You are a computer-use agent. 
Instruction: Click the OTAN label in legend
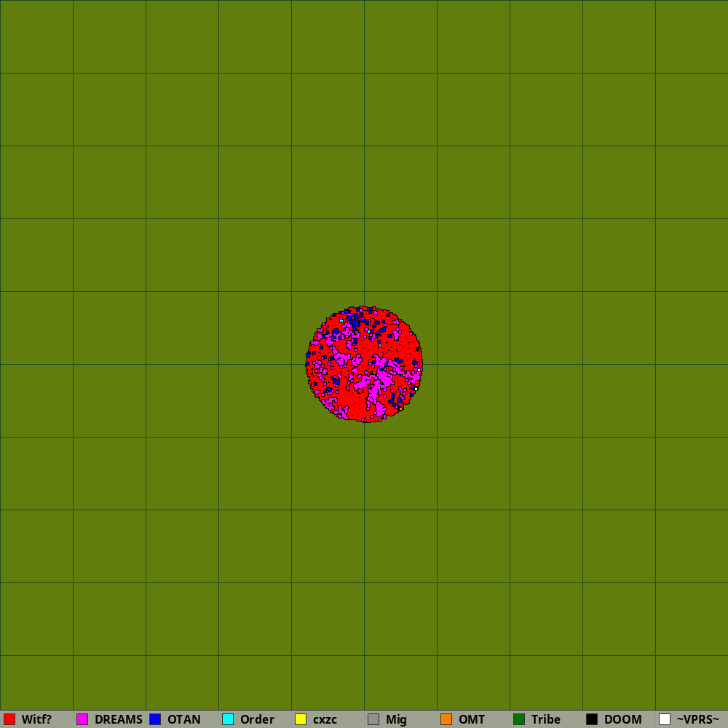point(183,719)
